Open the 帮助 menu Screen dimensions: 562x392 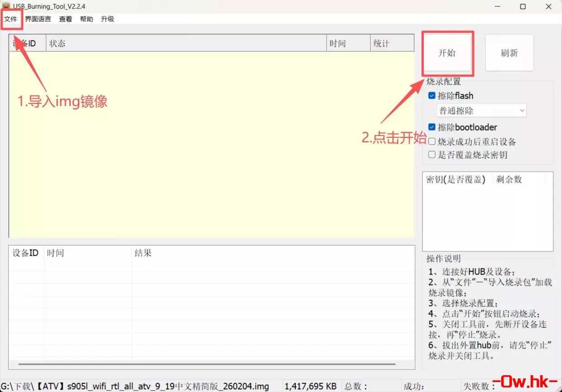86,19
